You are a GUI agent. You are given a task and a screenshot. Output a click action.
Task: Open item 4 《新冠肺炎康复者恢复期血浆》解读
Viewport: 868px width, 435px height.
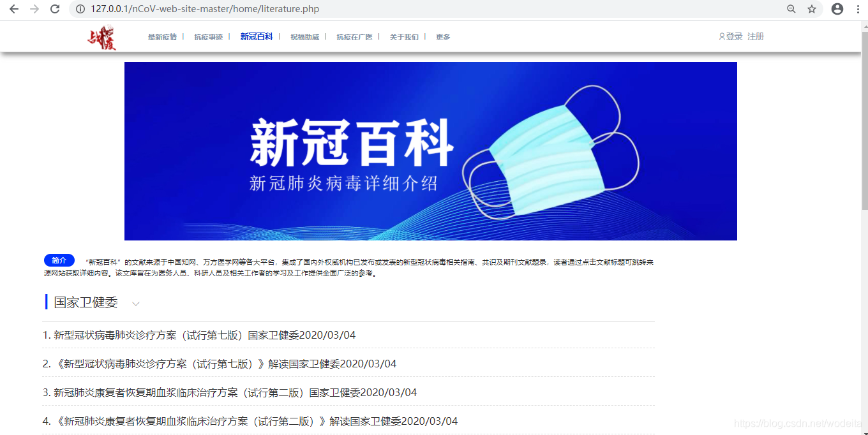click(x=250, y=421)
